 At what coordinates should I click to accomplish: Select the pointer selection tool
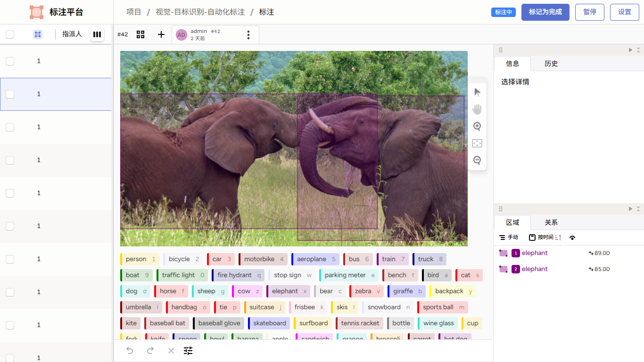click(477, 92)
